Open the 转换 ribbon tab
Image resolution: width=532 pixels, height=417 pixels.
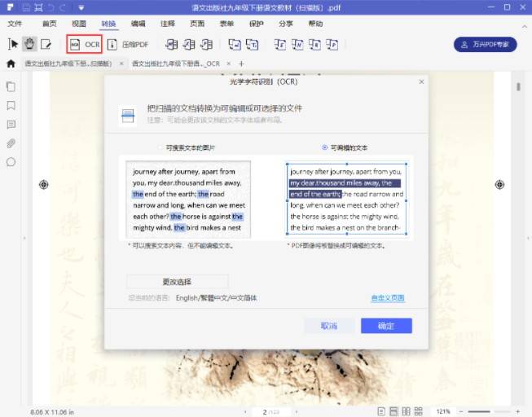109,24
